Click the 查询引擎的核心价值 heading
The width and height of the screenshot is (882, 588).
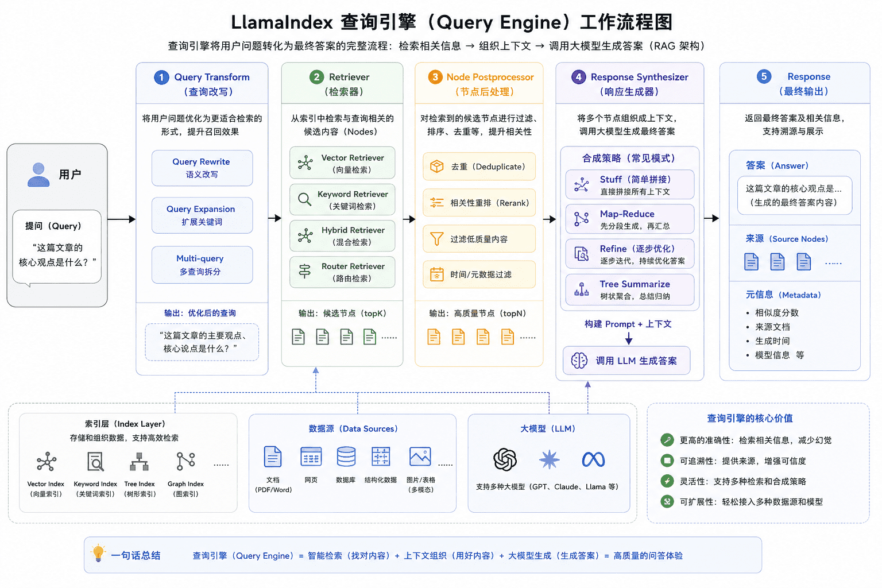tap(750, 418)
